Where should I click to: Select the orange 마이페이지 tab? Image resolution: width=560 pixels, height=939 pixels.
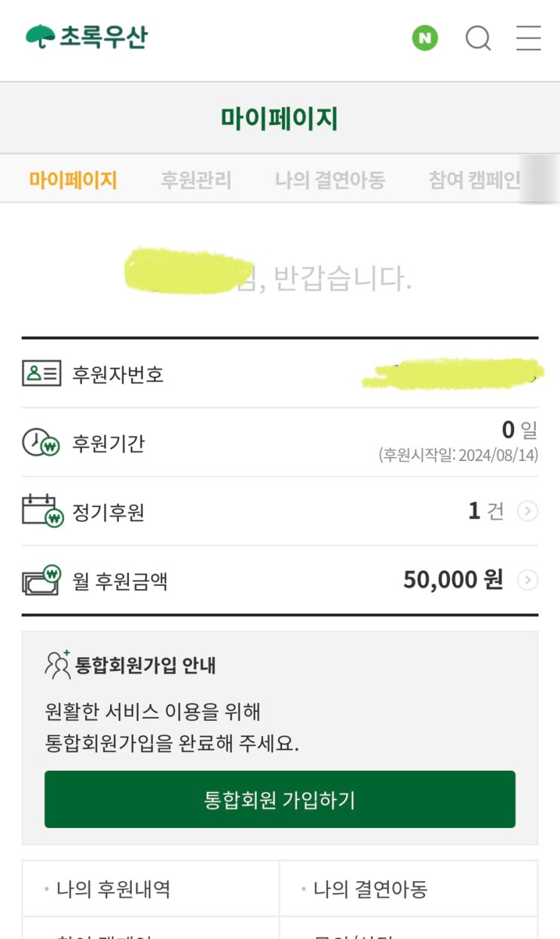(73, 180)
